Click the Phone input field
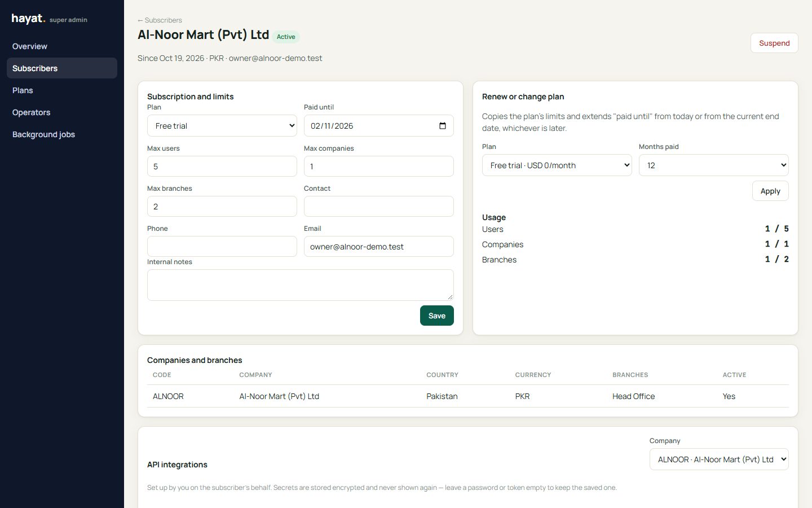812x508 pixels. coord(222,247)
